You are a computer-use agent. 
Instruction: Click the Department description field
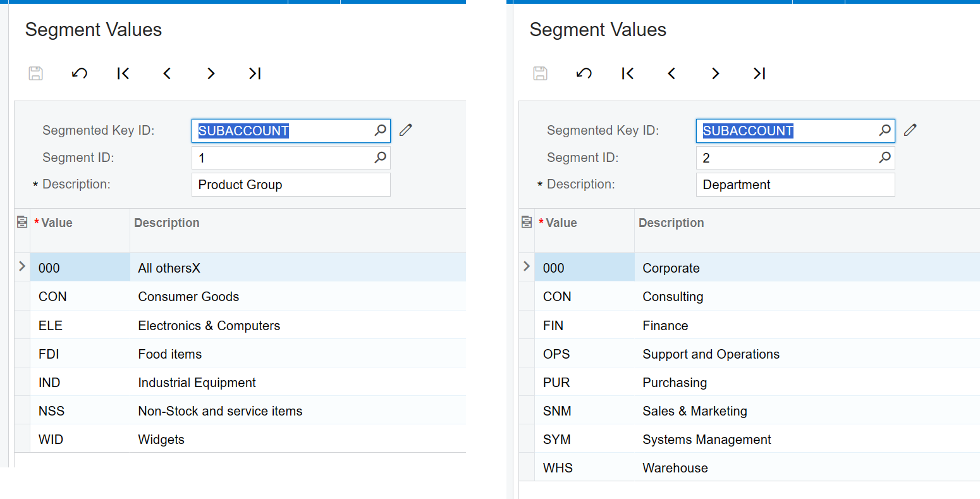pyautogui.click(x=795, y=185)
